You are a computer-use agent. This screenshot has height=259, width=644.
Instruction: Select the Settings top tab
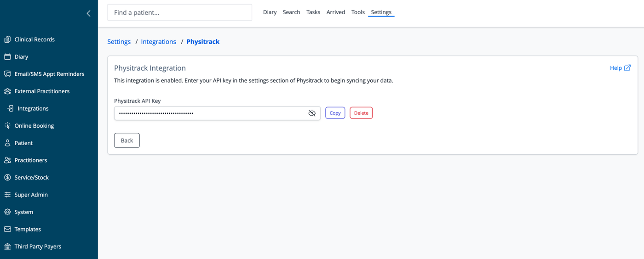click(x=381, y=12)
